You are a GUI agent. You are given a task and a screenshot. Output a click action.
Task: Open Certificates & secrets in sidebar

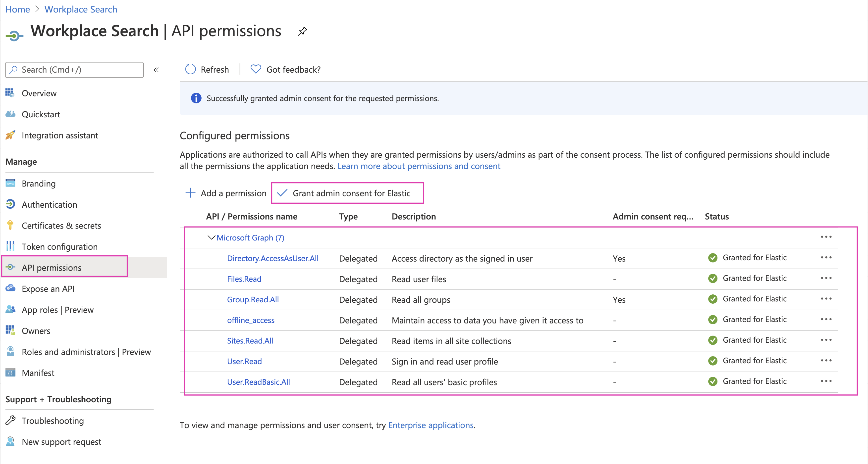click(x=61, y=226)
